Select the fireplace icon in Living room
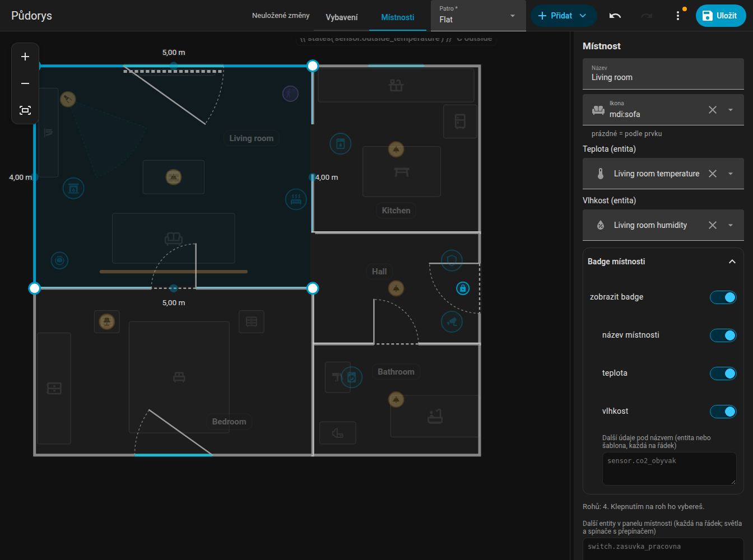Viewport: 753px width, 560px height. [73, 188]
